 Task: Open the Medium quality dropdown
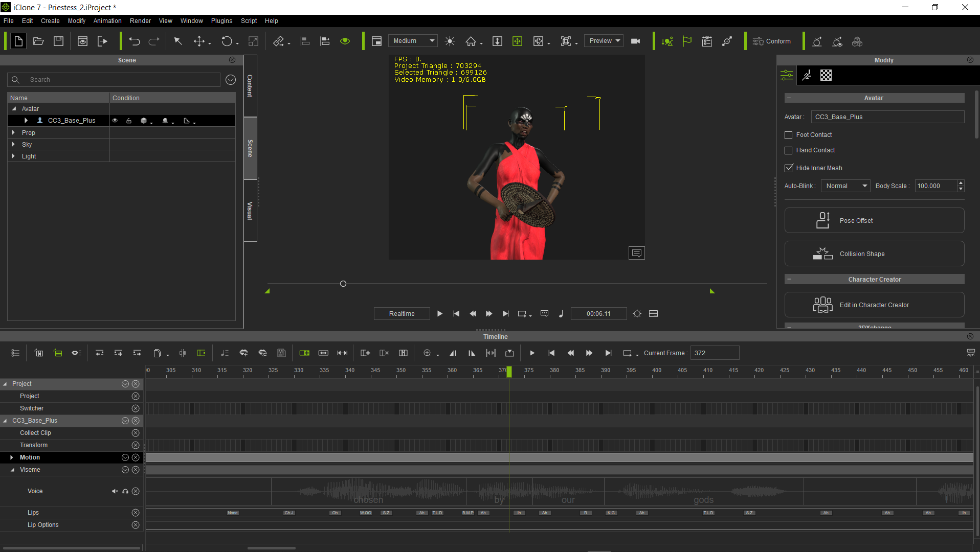point(413,41)
